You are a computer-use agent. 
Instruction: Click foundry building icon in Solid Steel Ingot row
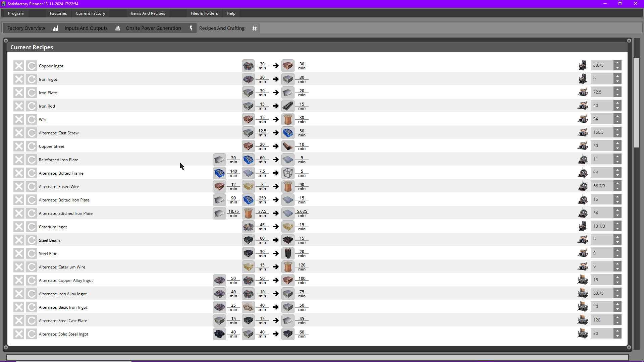[x=583, y=333]
